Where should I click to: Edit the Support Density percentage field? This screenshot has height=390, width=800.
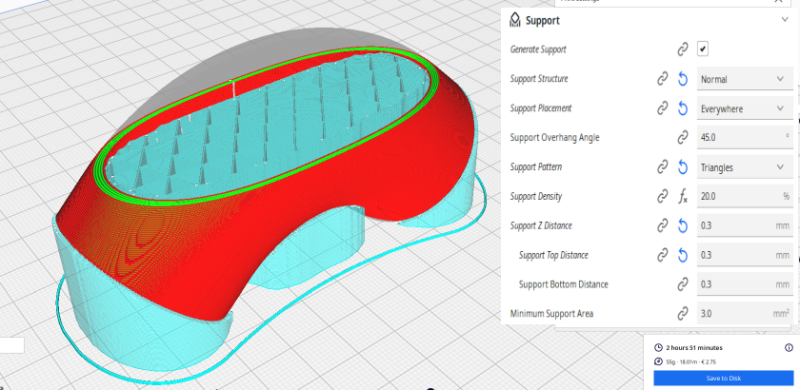tap(744, 197)
